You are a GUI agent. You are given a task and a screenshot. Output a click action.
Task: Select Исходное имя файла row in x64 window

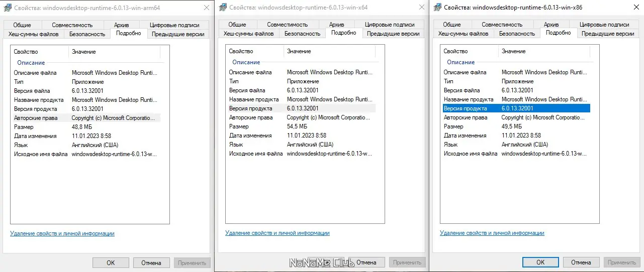(301, 154)
